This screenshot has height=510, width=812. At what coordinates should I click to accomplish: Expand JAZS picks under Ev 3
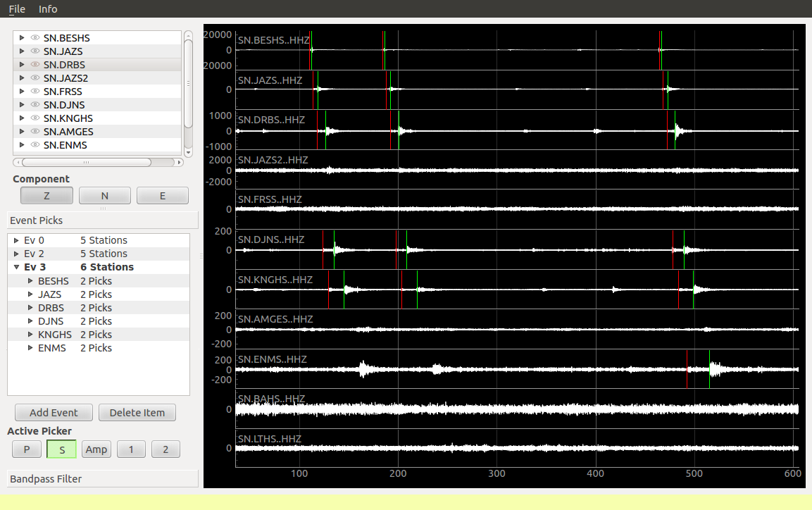[x=30, y=294]
